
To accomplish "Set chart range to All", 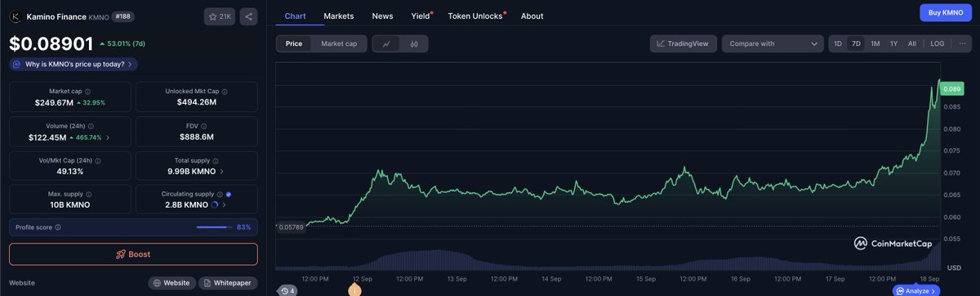I will point(911,43).
